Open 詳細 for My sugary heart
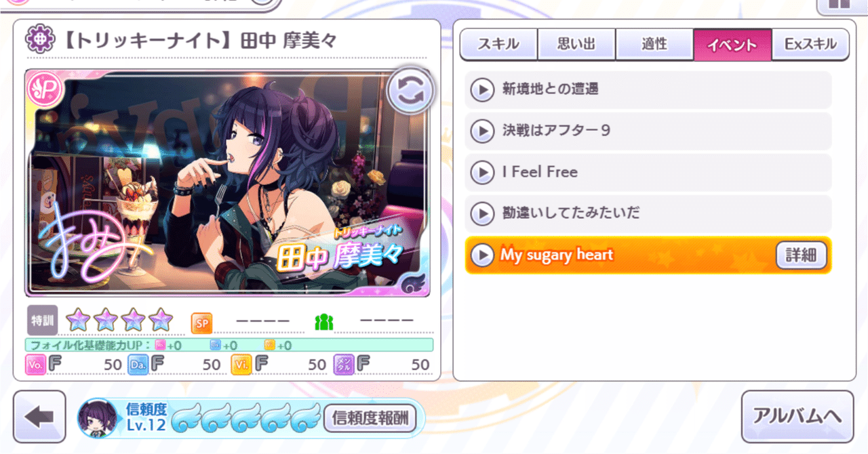 [x=801, y=255]
